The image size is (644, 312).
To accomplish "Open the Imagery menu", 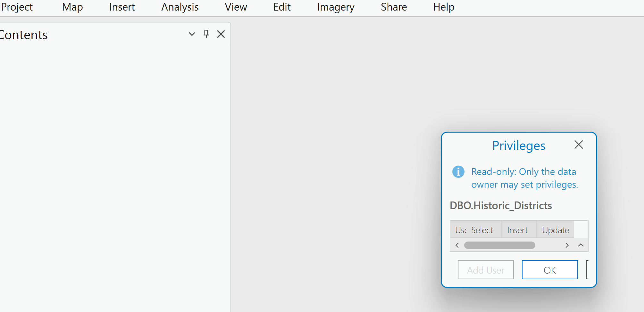I will click(335, 7).
